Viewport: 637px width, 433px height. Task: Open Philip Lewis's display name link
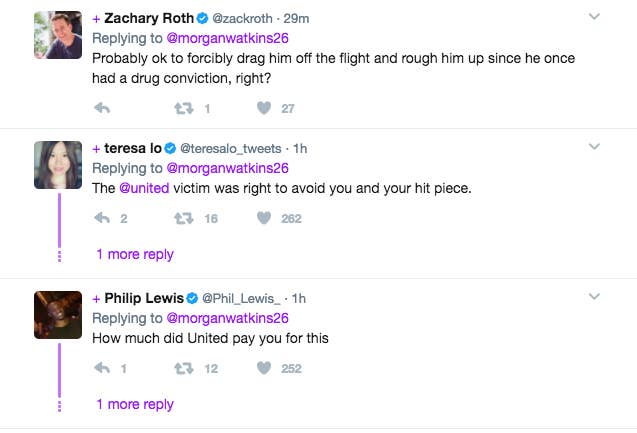(x=144, y=298)
